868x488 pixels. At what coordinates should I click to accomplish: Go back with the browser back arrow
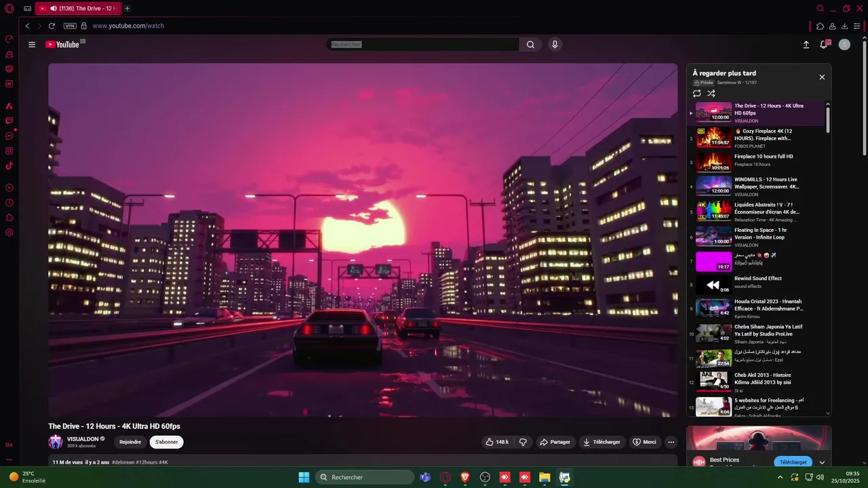27,26
